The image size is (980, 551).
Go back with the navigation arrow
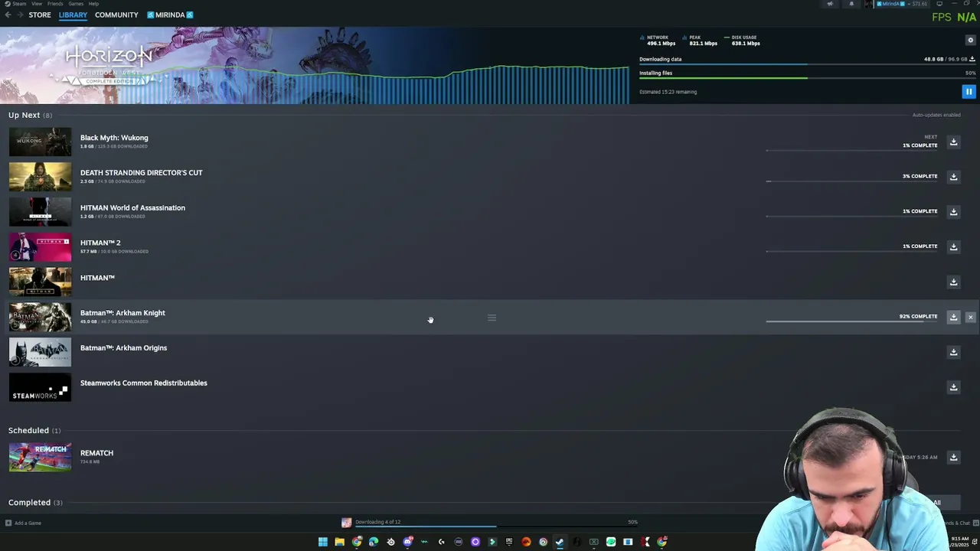[8, 15]
